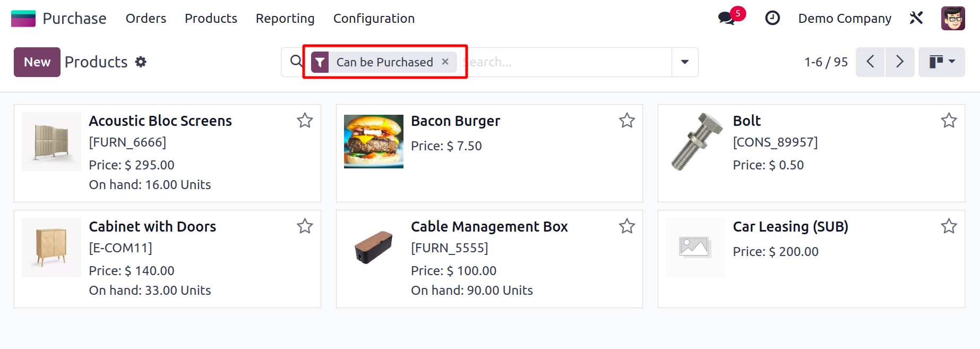The width and height of the screenshot is (980, 349).
Task: Go to the previous page of products
Action: tap(870, 62)
